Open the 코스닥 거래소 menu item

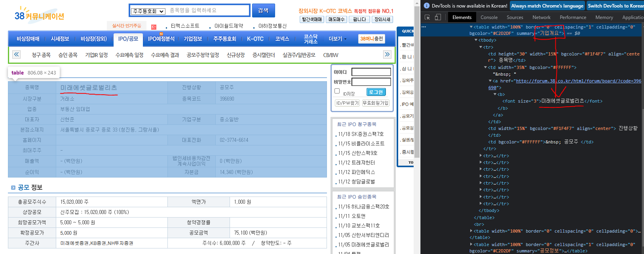(311, 39)
